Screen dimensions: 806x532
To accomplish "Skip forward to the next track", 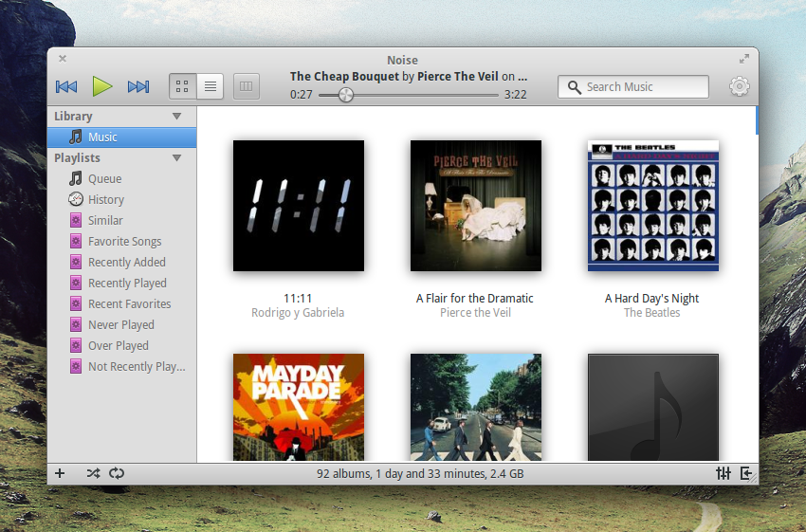I will tap(138, 87).
